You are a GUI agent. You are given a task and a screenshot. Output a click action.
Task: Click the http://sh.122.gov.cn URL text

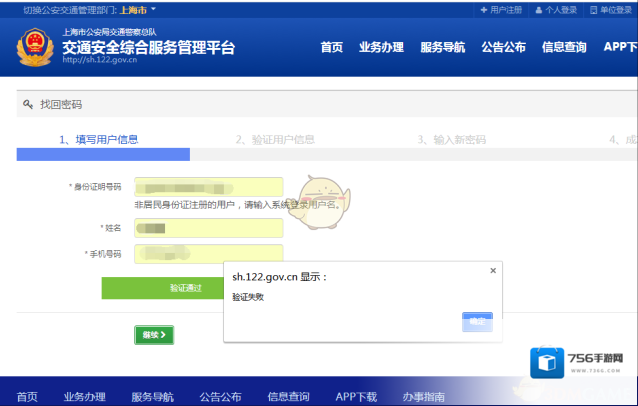(100, 60)
